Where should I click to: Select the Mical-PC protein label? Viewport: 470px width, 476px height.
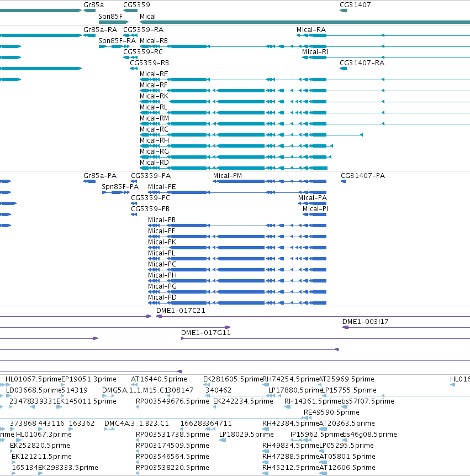click(162, 264)
